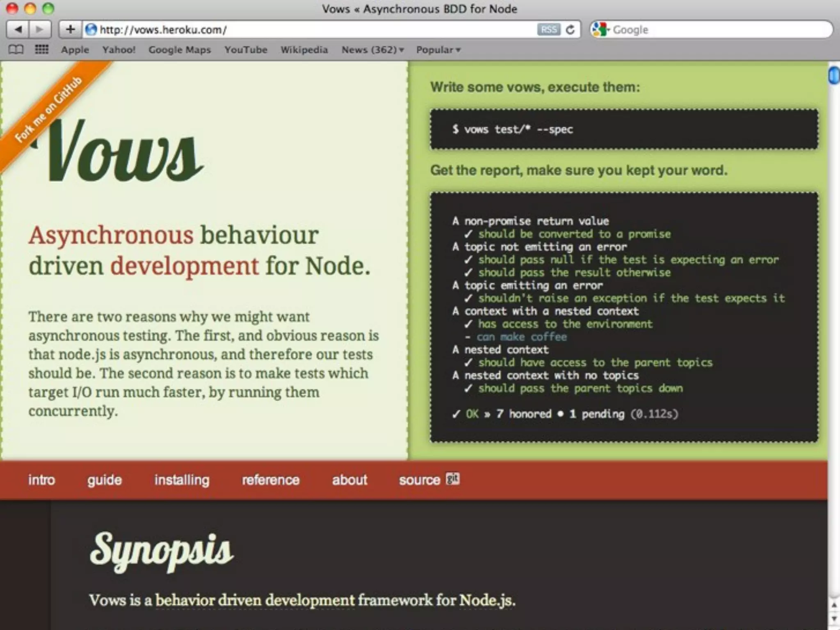
Task: Show Top Sites grid icon
Action: click(x=41, y=50)
